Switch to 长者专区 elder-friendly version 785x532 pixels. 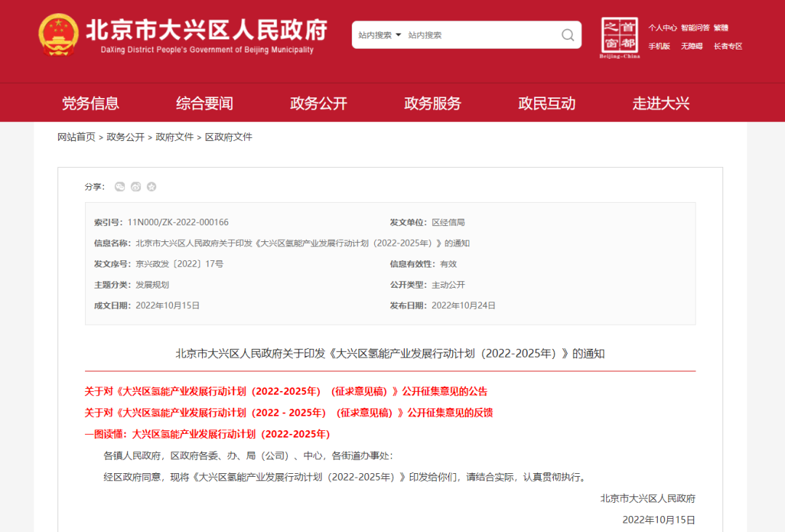[728, 46]
